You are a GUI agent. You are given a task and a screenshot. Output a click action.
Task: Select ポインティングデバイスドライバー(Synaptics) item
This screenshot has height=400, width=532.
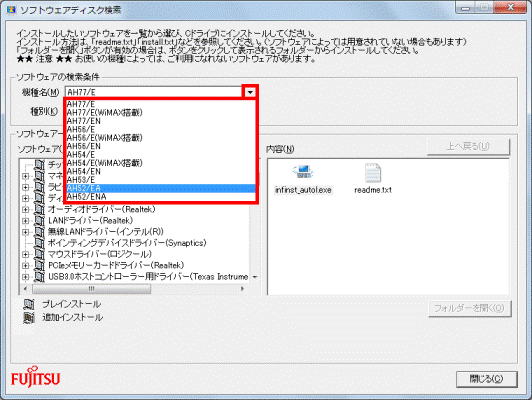point(127,243)
